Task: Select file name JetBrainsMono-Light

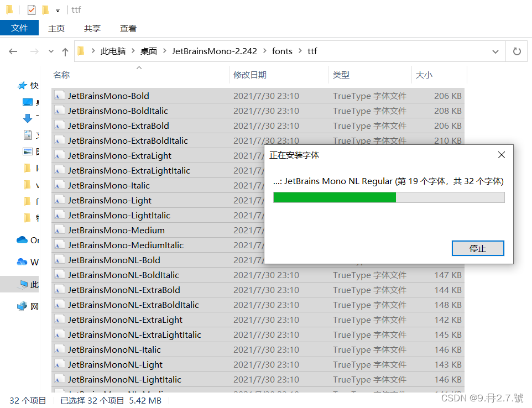Action: click(109, 201)
